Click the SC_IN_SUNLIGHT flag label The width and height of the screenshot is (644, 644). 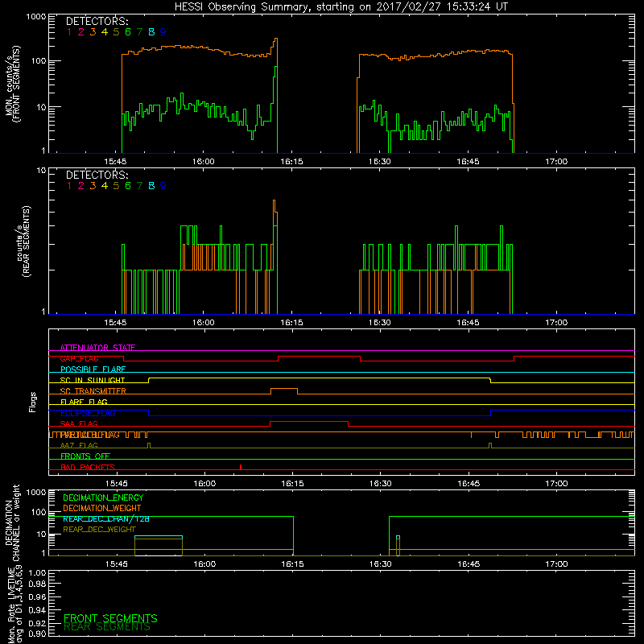(93, 380)
